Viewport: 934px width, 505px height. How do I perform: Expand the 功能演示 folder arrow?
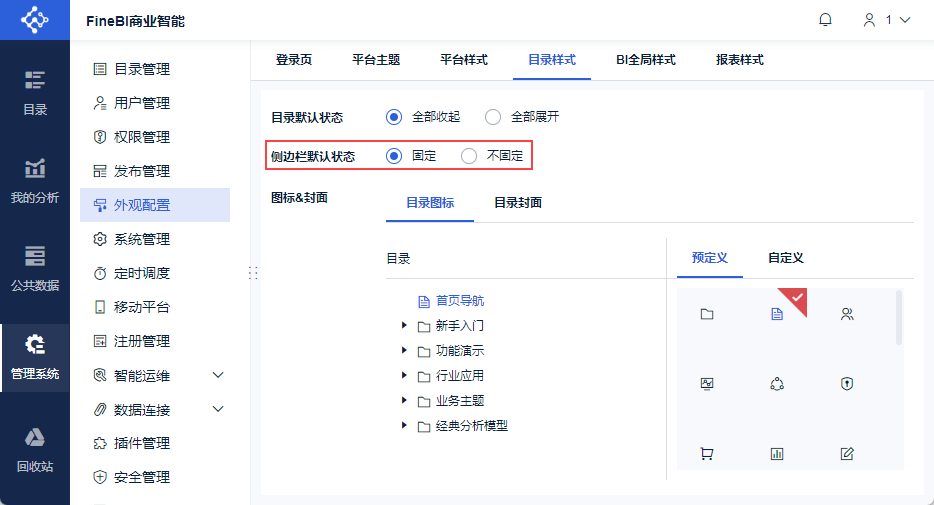click(404, 350)
